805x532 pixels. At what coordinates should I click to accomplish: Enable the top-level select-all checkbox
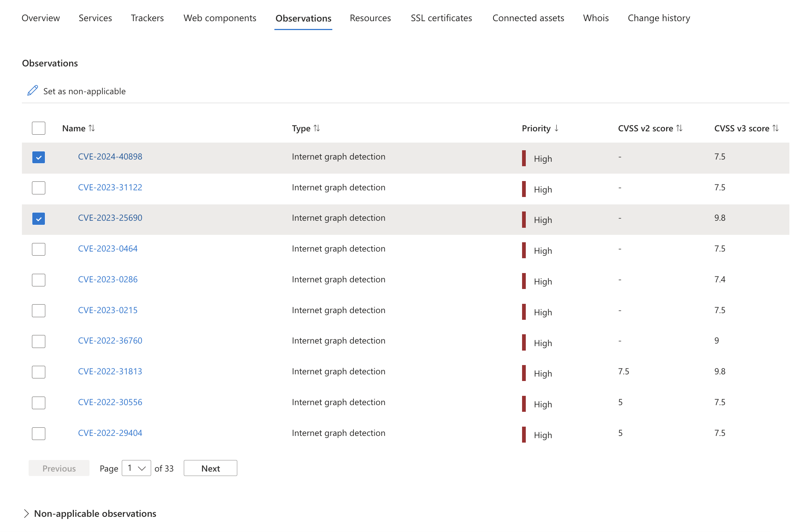click(x=39, y=127)
